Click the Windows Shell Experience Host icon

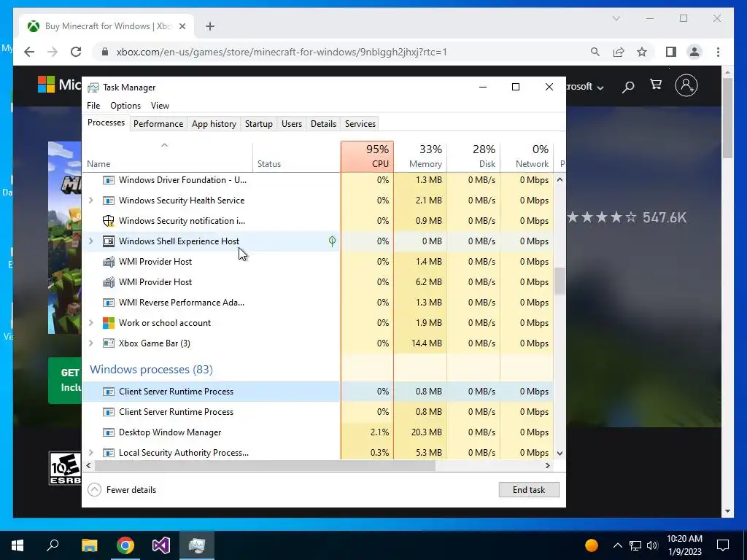pos(109,241)
